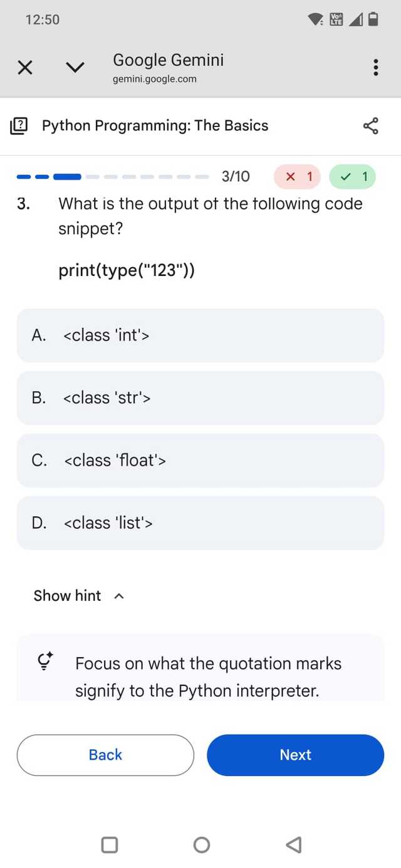Go to Next question
The width and height of the screenshot is (401, 868).
[295, 755]
